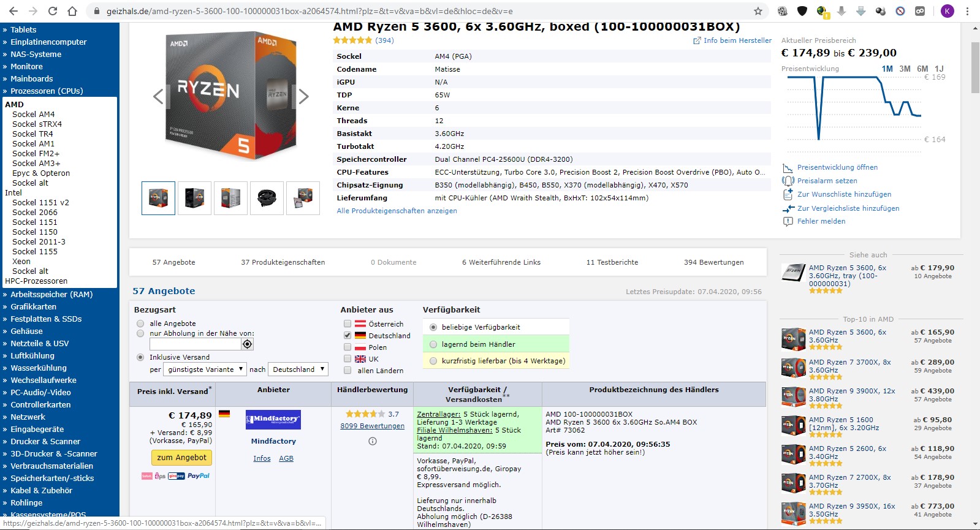
Task: Switch to the 57 Angebote tab
Action: pyautogui.click(x=174, y=262)
